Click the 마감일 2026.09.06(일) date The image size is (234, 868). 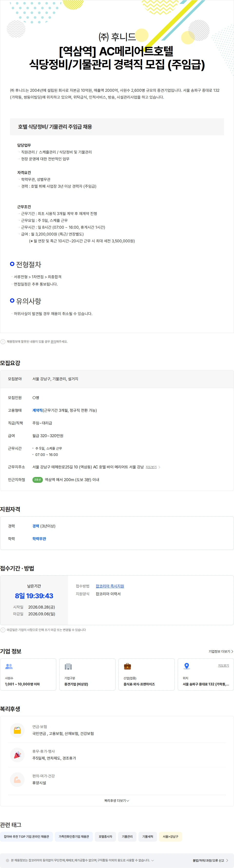point(42,614)
